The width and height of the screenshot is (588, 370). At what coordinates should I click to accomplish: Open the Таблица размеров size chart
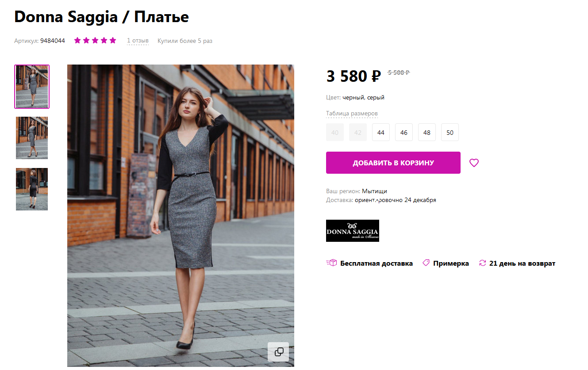[x=351, y=113]
